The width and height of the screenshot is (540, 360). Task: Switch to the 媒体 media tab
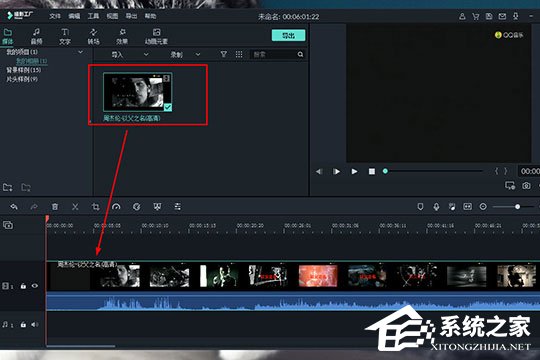(x=8, y=37)
